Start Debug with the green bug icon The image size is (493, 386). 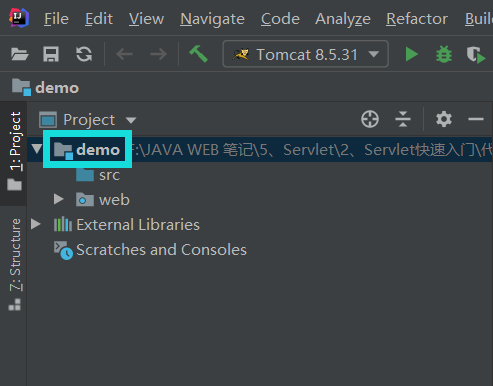click(x=444, y=54)
